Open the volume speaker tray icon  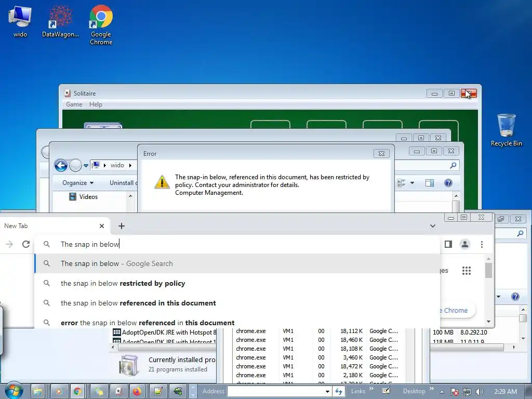click(479, 392)
